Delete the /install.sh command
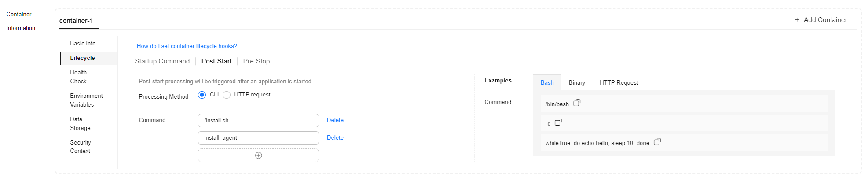The height and width of the screenshot is (178, 868). coord(335,120)
